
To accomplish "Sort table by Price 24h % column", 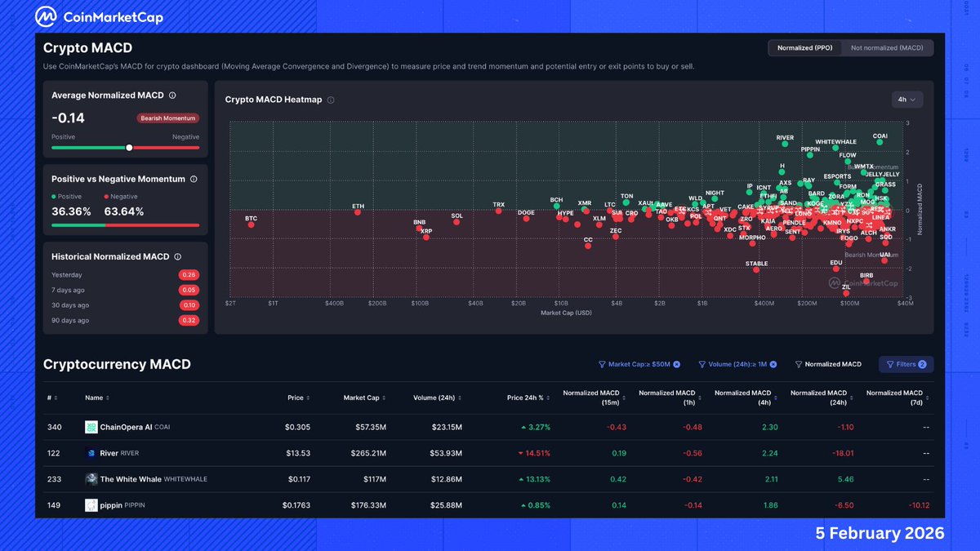I will [x=528, y=398].
